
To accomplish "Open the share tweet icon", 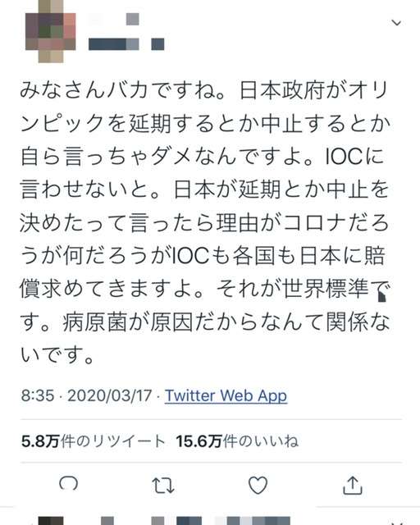I will [x=353, y=485].
